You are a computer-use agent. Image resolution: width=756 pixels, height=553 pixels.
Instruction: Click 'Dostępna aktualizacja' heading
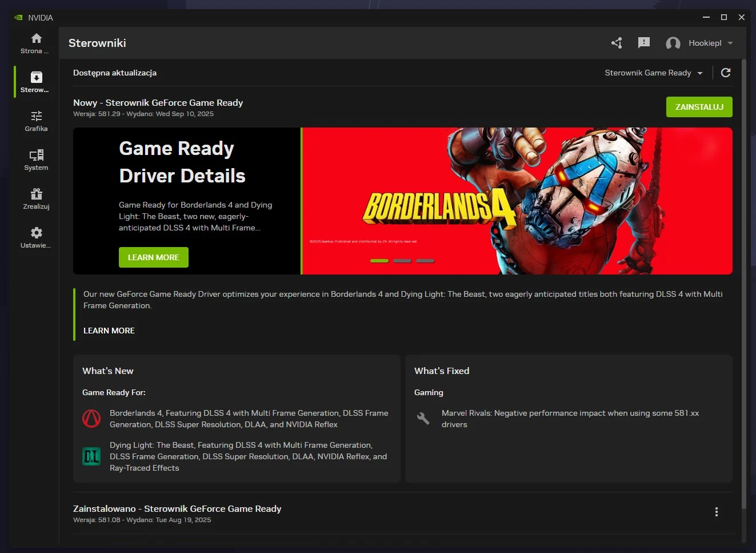[115, 73]
